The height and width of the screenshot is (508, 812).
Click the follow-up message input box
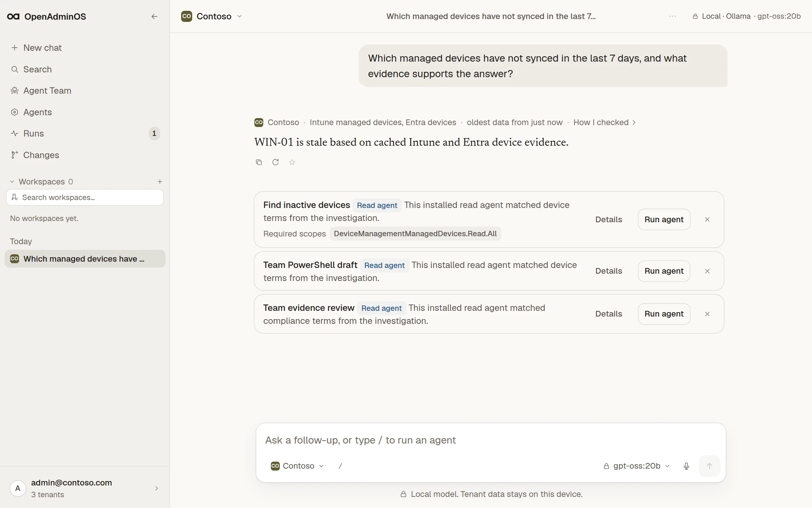tap(491, 440)
